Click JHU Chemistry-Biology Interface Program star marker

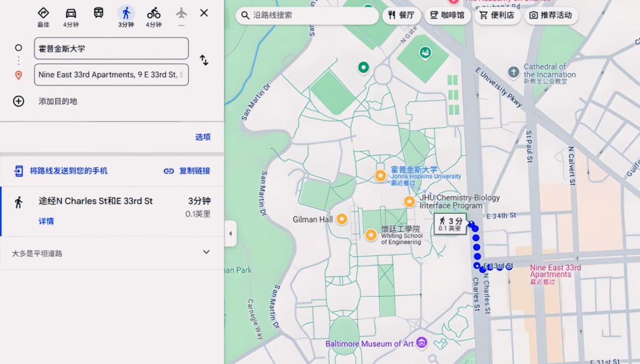coord(409,201)
